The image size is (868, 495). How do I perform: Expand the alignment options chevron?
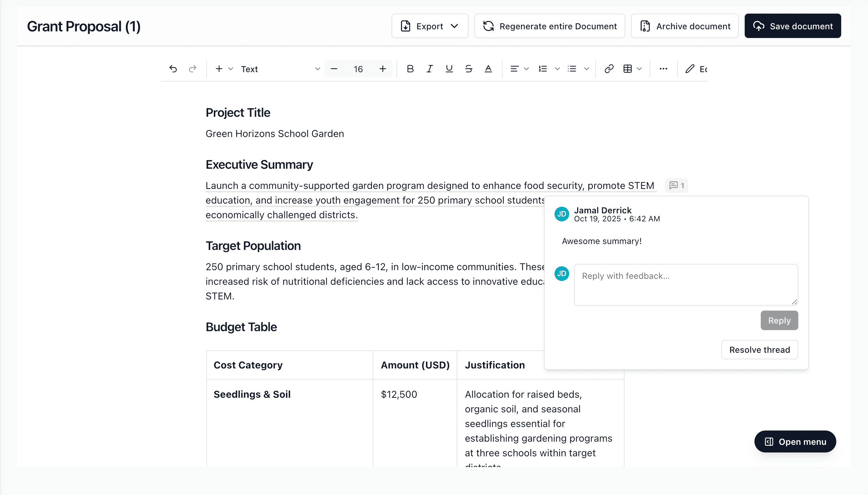click(x=526, y=69)
